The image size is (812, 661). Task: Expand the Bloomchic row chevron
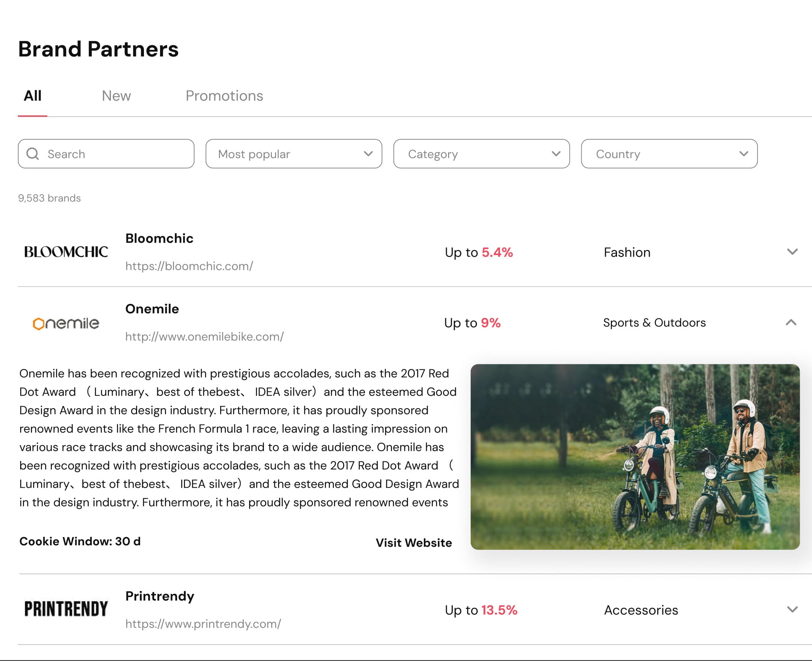click(x=792, y=252)
